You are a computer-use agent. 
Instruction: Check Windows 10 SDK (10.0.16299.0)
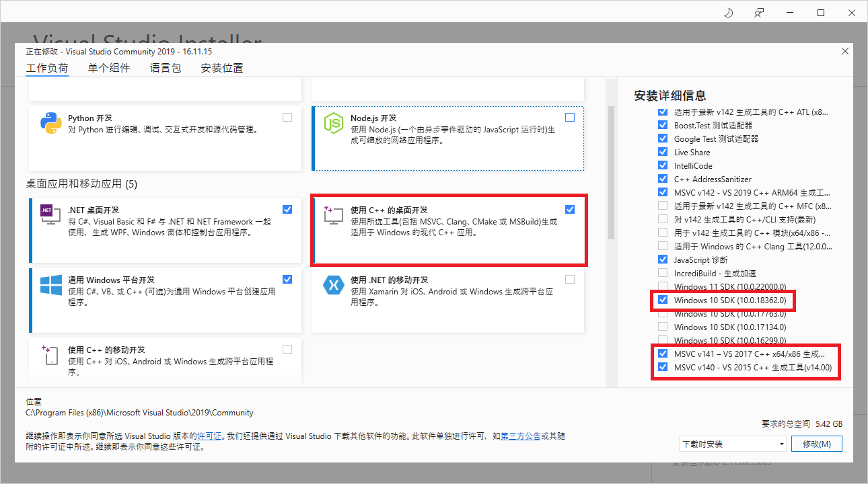(x=663, y=340)
